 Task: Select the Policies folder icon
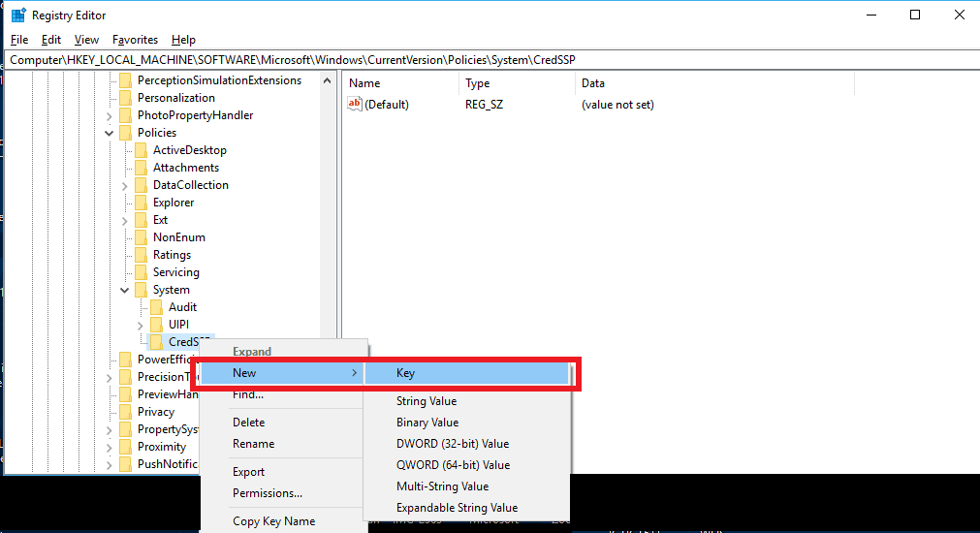(x=126, y=133)
